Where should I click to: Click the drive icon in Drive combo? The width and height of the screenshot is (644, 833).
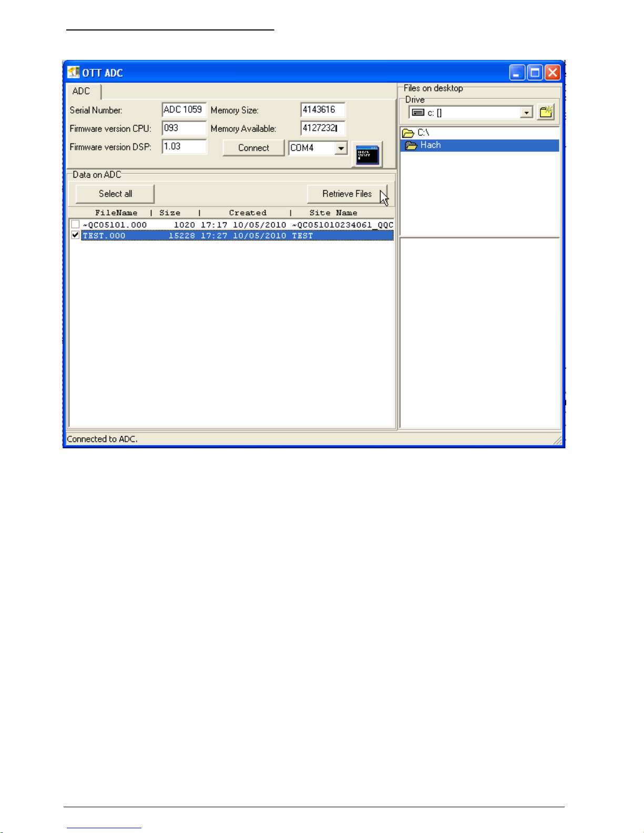pos(418,112)
